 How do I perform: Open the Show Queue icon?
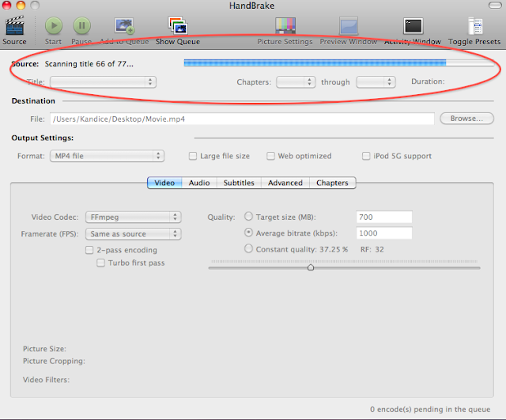click(x=178, y=25)
